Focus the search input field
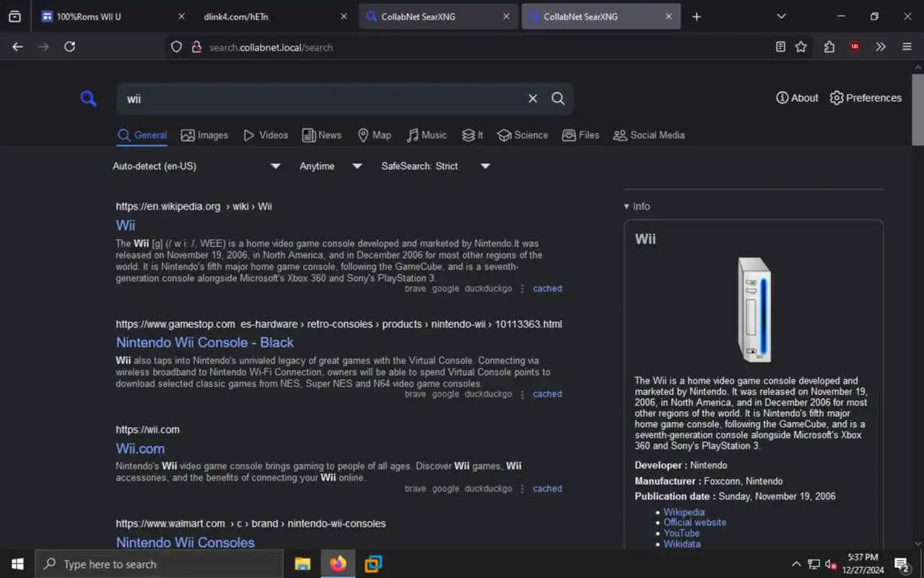The height and width of the screenshot is (578, 924). pyautogui.click(x=321, y=98)
